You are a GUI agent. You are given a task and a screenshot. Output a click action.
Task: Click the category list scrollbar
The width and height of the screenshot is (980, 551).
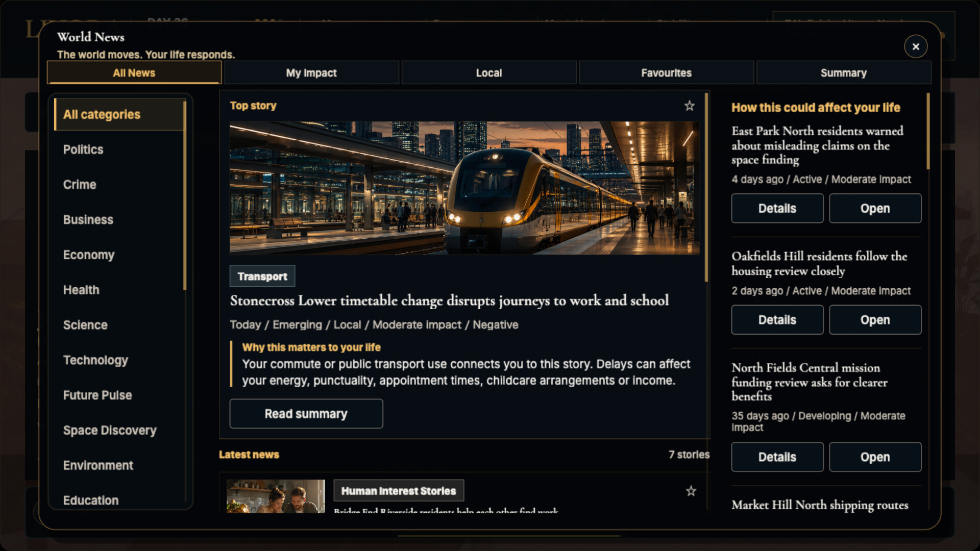point(185,195)
